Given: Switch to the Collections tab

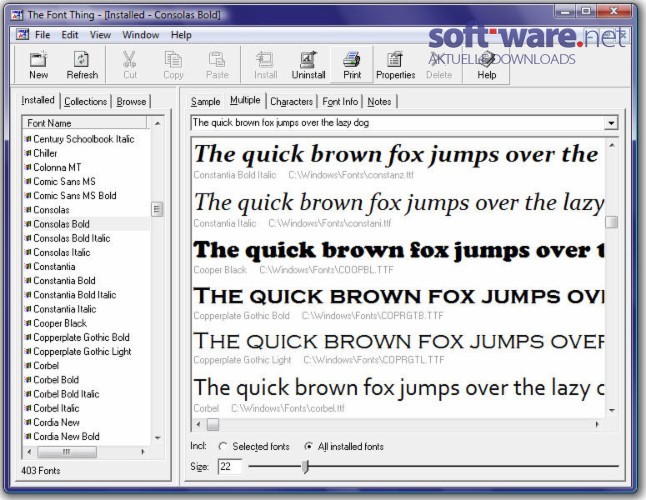Looking at the screenshot, I should pyautogui.click(x=85, y=101).
